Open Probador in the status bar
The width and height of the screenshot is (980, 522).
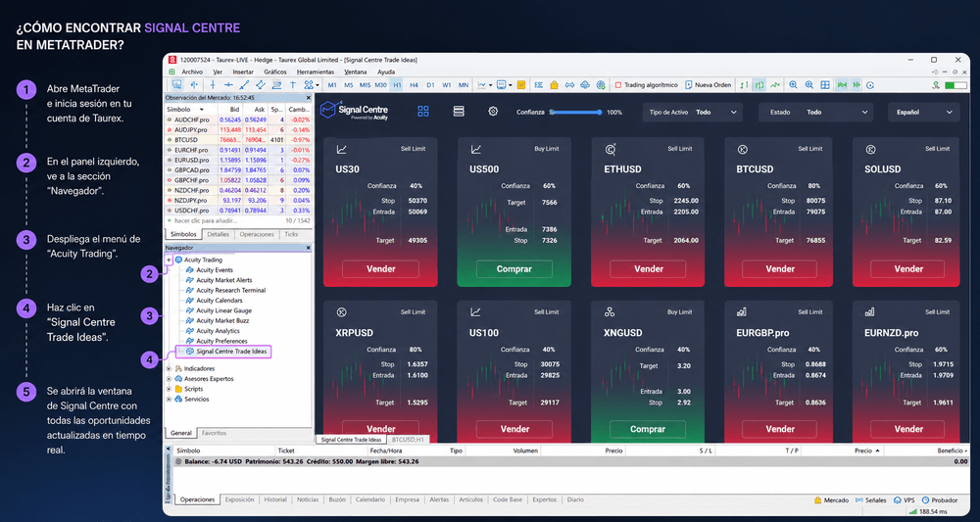[x=940, y=500]
